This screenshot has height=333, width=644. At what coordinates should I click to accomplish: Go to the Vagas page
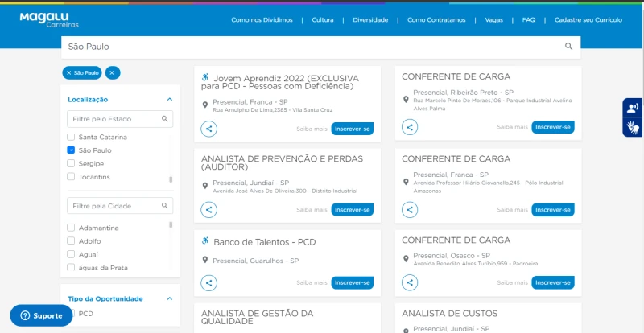point(493,20)
